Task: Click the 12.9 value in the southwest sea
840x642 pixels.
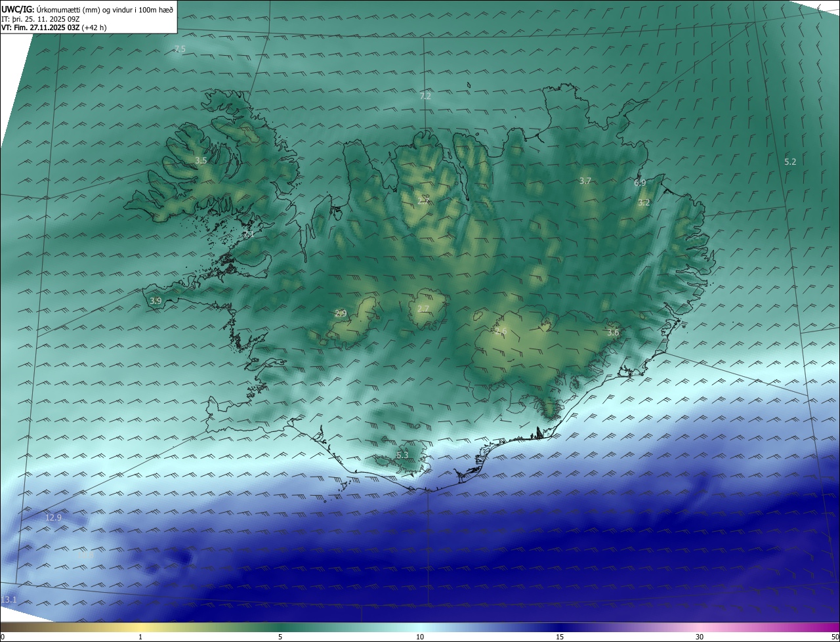Action: pyautogui.click(x=53, y=517)
